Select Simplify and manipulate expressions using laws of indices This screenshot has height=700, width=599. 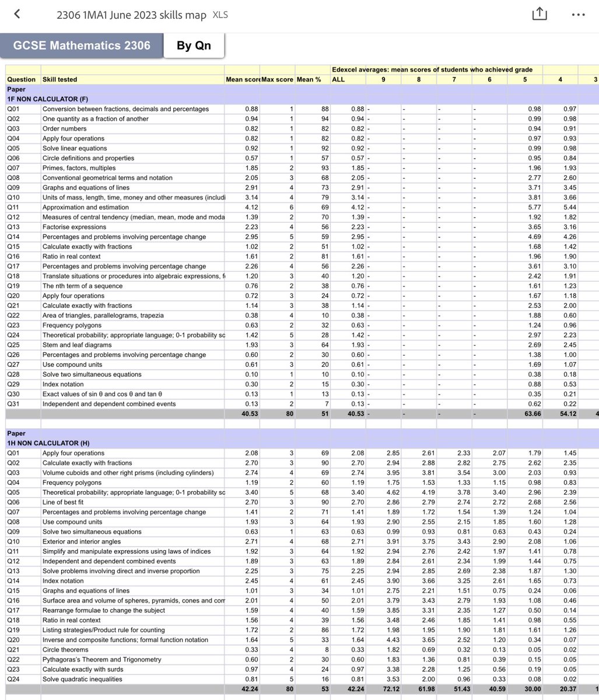tap(132, 551)
